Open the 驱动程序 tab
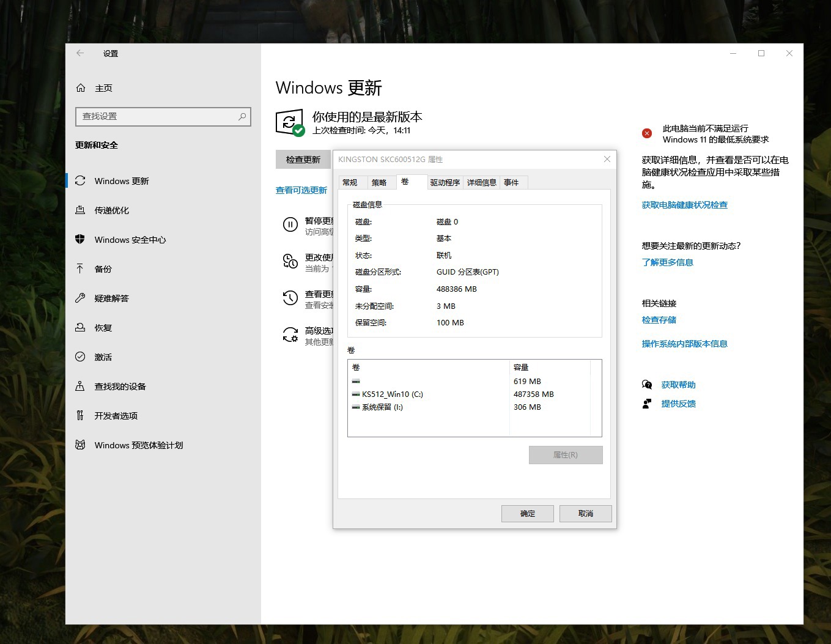This screenshot has width=831, height=644. tap(445, 182)
